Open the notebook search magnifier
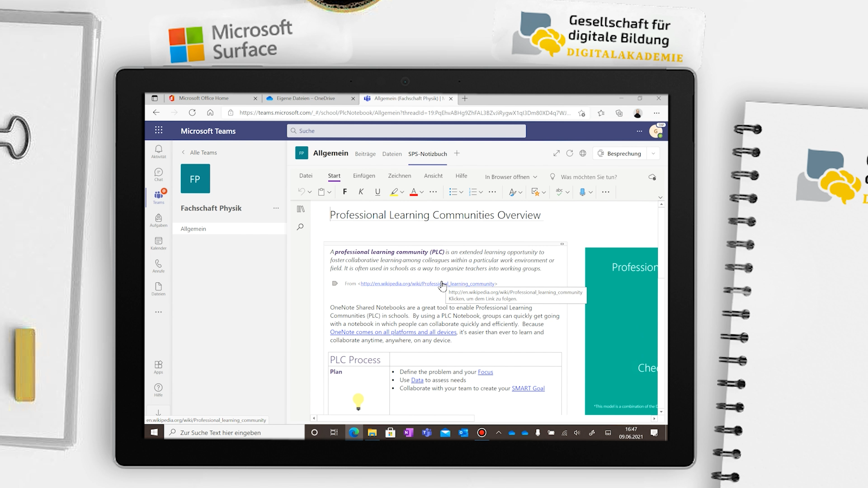The width and height of the screenshot is (868, 488). click(x=300, y=227)
